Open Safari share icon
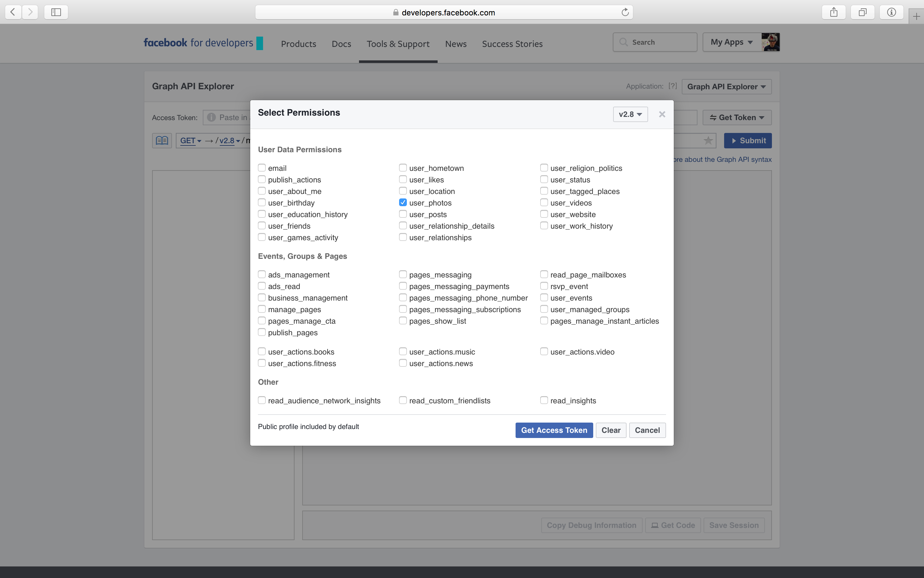Viewport: 924px width, 578px height. [834, 12]
